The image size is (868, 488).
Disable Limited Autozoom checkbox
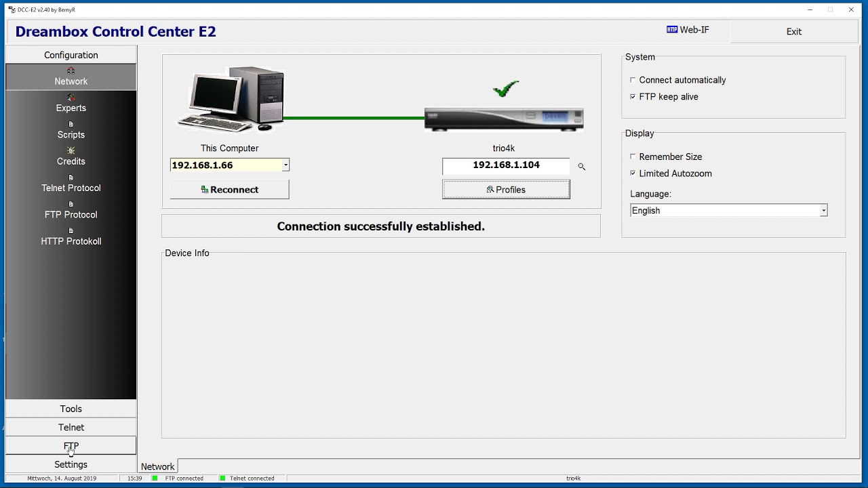(x=633, y=174)
